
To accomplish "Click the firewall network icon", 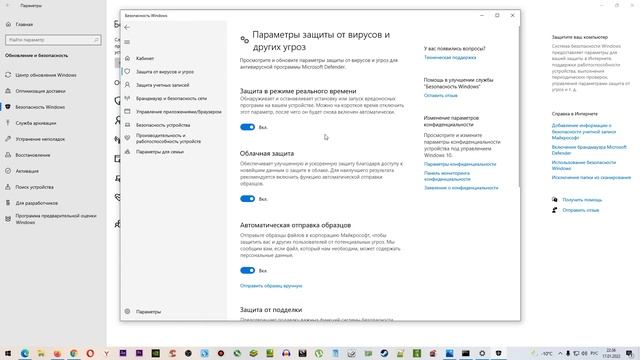I will 127,98.
